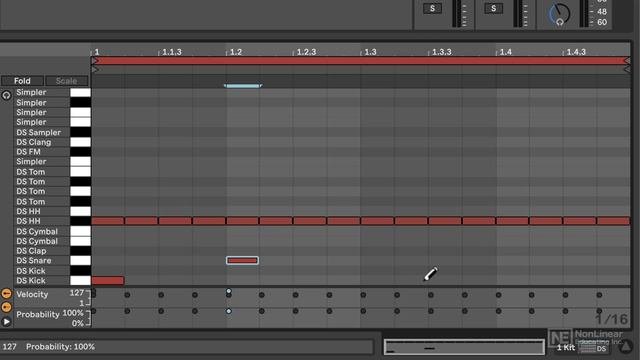The width and height of the screenshot is (640, 360).
Task: Click the red loop brace bar
Action: point(361,61)
